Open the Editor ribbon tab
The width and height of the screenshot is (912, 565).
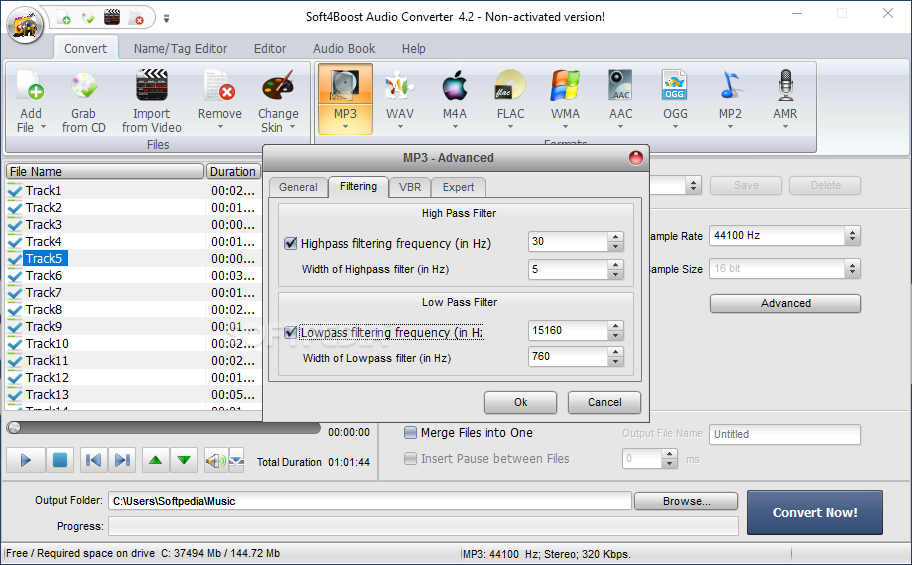[x=270, y=49]
